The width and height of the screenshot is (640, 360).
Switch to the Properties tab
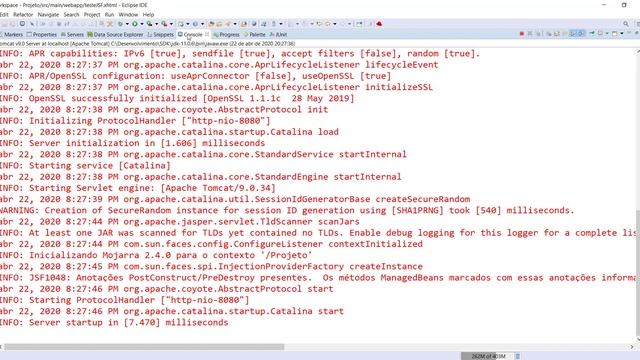pyautogui.click(x=42, y=35)
